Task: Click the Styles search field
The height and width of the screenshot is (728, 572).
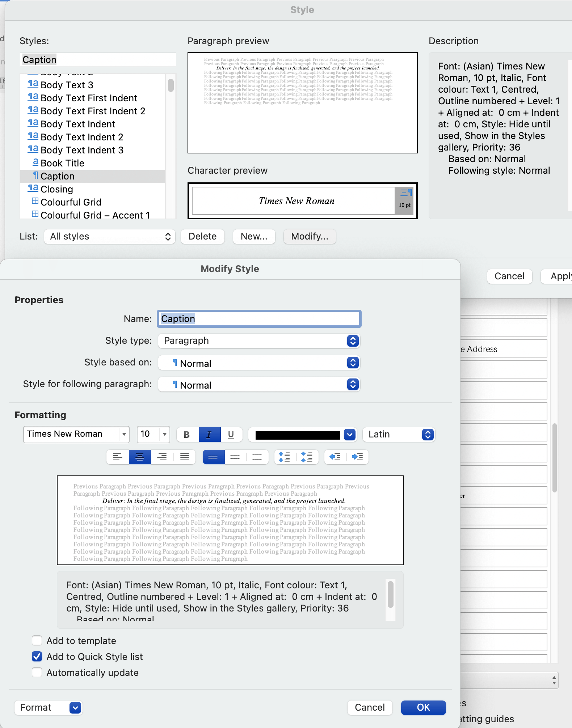Action: [98, 60]
